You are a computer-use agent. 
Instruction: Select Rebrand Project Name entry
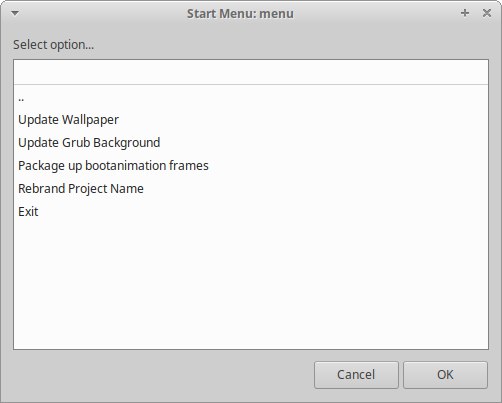click(251, 189)
